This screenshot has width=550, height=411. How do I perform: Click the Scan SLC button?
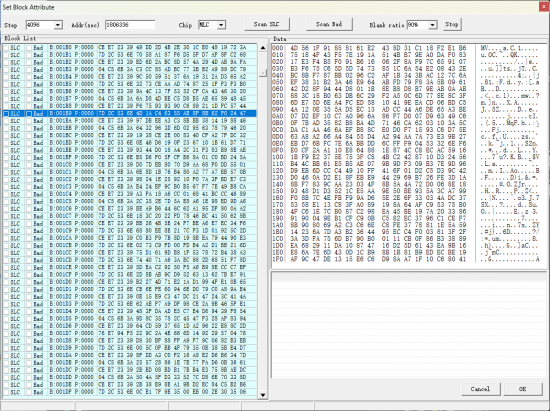[267, 24]
